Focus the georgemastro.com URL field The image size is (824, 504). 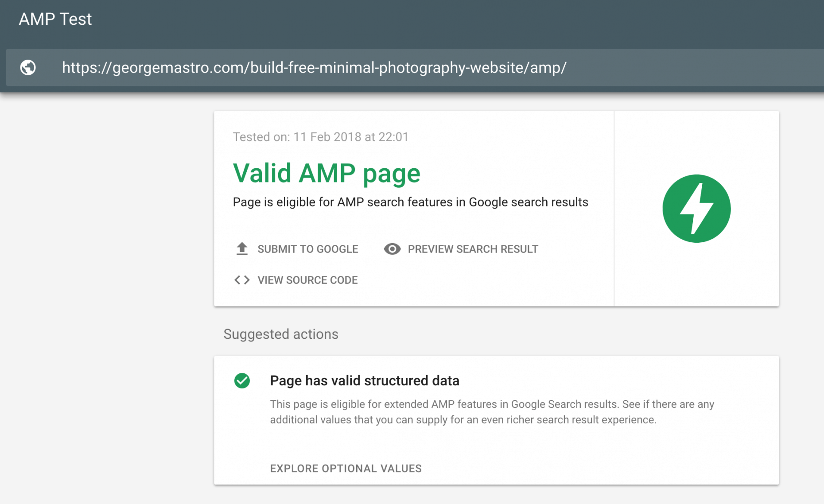[x=314, y=68]
